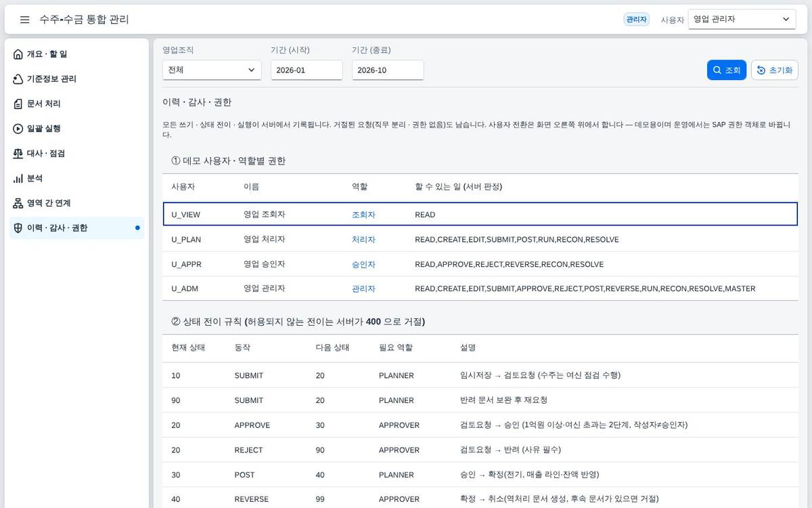Click the page title 수주-수금 통합 관리

pos(85,20)
